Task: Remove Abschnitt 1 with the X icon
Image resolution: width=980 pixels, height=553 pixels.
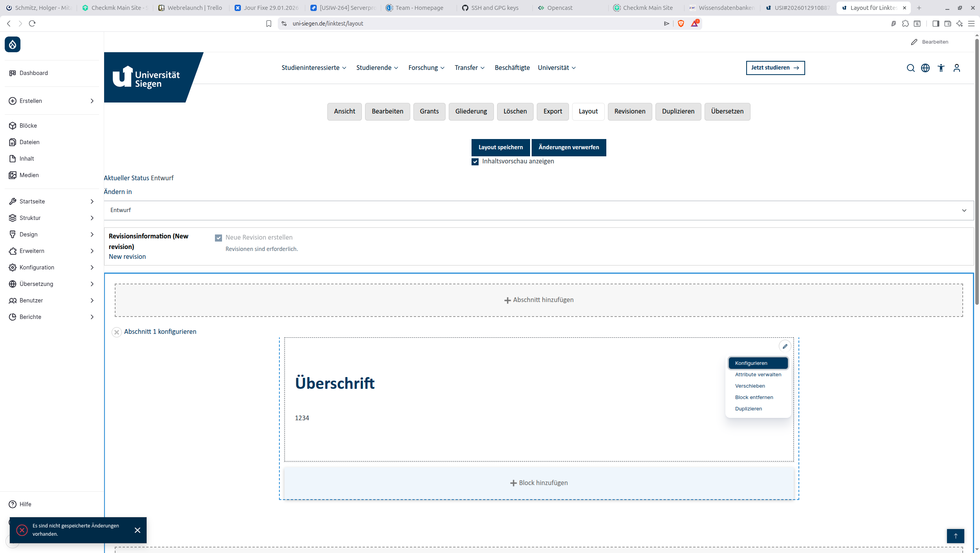Action: tap(117, 332)
